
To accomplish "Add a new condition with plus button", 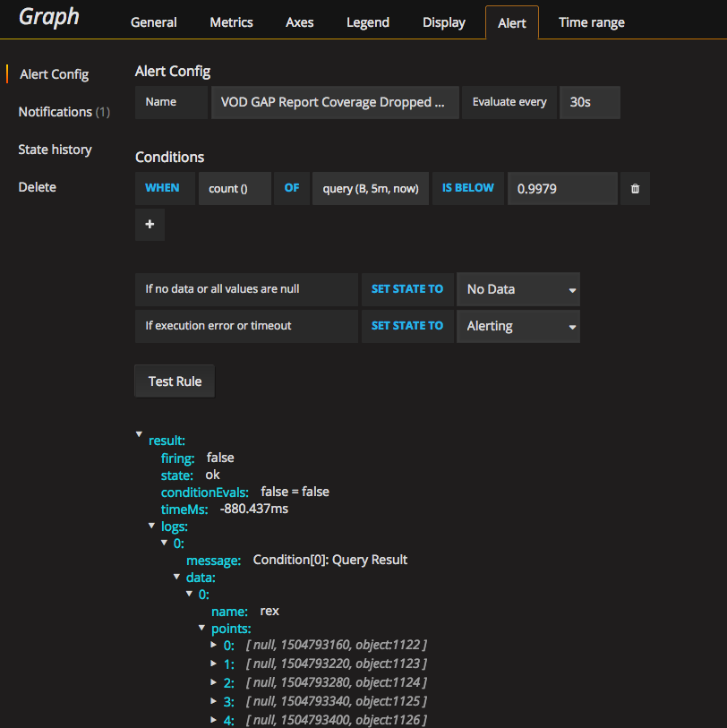I will coord(150,225).
